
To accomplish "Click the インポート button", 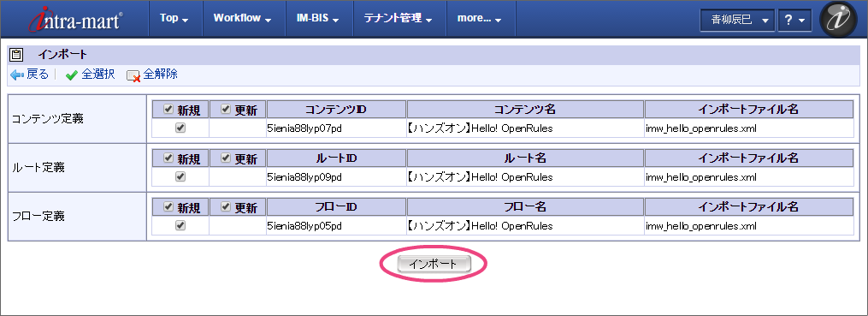I will (434, 265).
